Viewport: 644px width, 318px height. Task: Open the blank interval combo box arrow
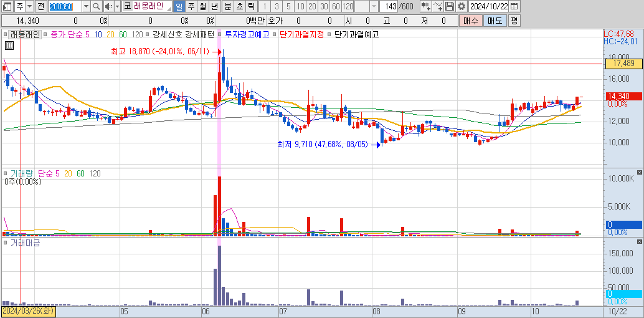point(374,6)
